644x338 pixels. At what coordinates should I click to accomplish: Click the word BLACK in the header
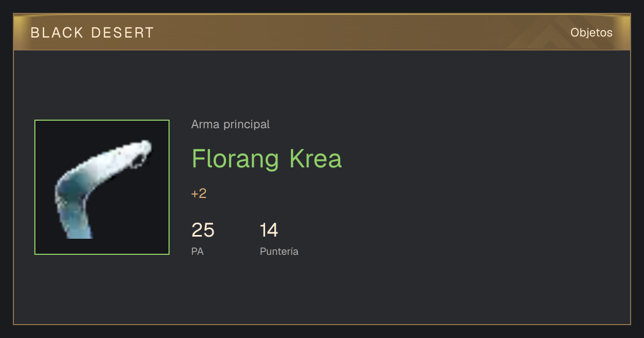pos(57,33)
